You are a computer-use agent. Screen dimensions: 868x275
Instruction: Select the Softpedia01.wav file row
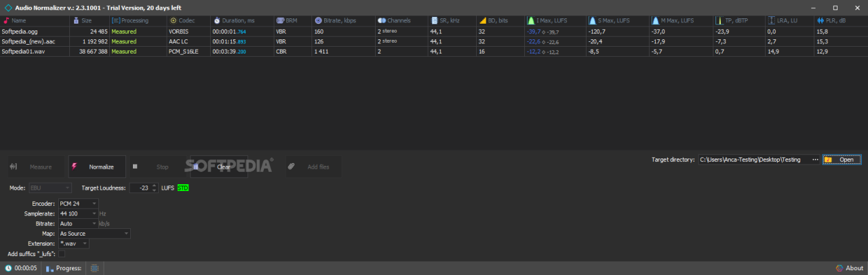[x=434, y=51]
